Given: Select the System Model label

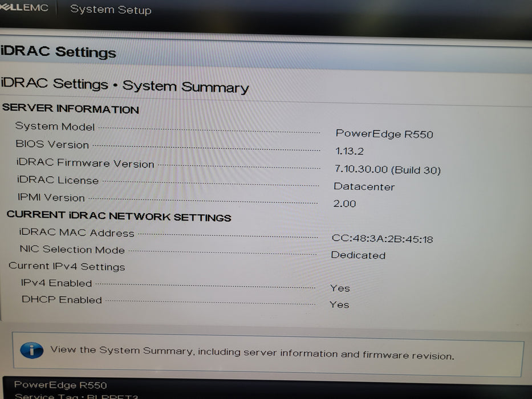Looking at the screenshot, I should (55, 126).
